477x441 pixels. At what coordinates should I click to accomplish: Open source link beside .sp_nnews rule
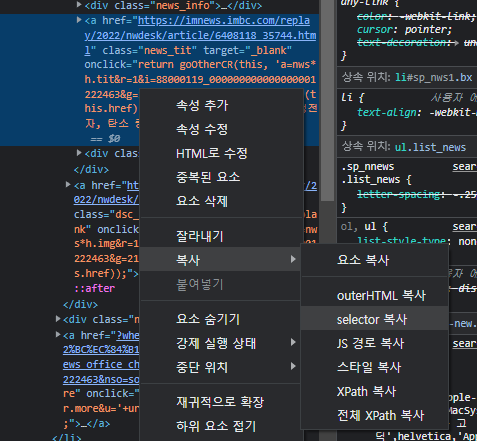tap(464, 166)
